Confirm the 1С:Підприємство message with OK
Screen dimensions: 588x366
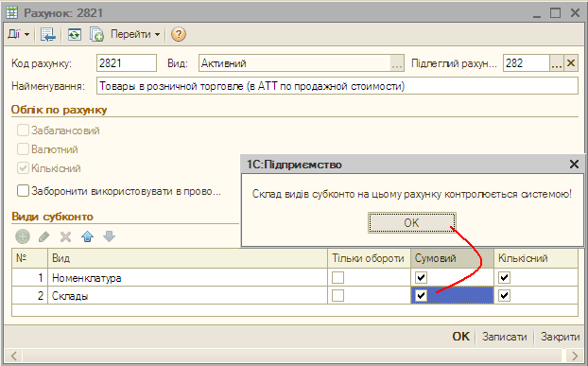(x=412, y=223)
